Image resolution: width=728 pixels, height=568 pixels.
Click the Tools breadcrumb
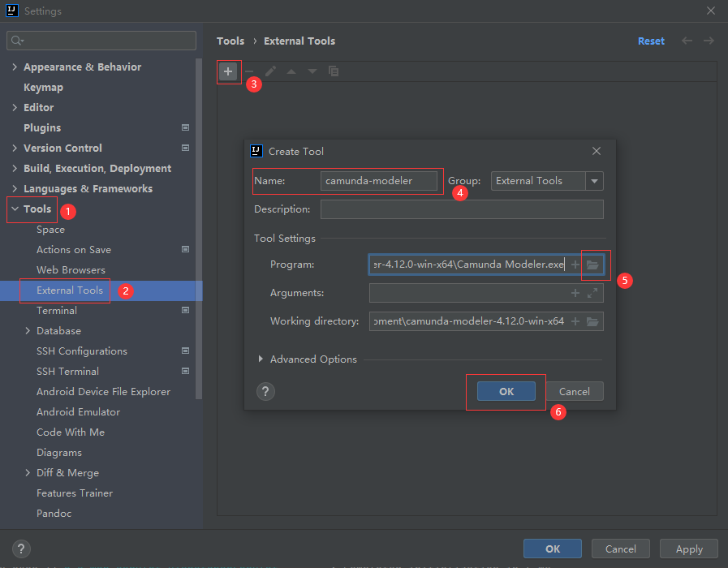click(230, 41)
